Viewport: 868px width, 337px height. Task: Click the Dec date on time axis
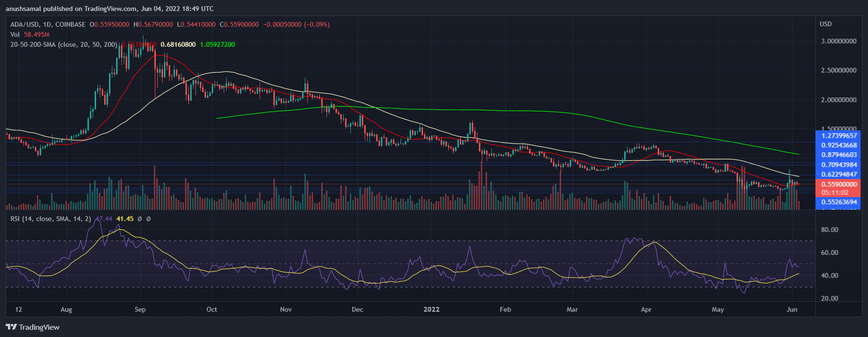pos(358,309)
